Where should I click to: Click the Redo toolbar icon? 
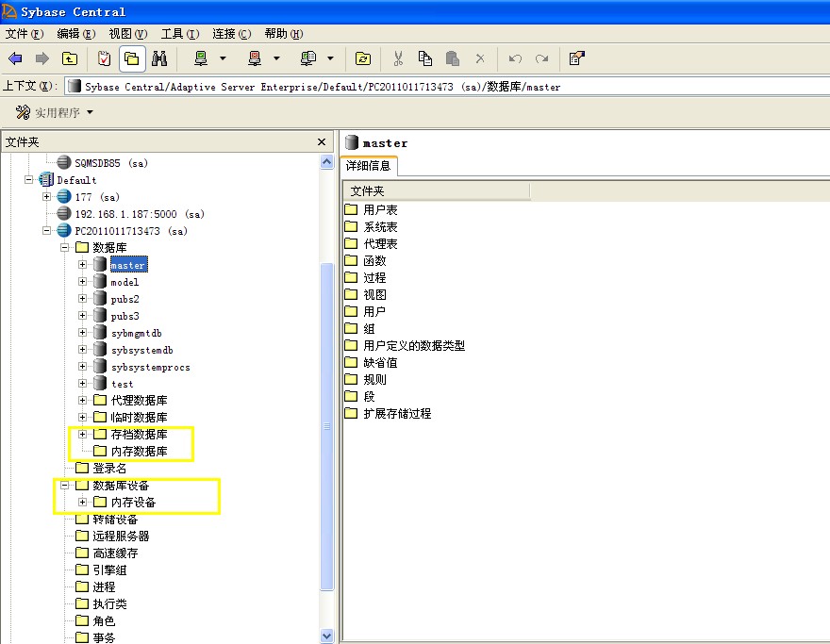point(541,58)
